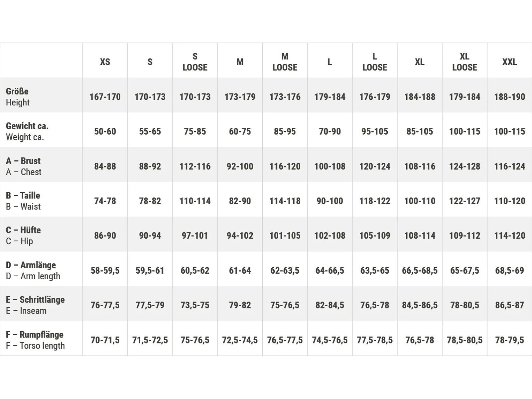Click the XL LOOSE waist cell 122-127
The width and height of the screenshot is (532, 399).
coord(465,201)
